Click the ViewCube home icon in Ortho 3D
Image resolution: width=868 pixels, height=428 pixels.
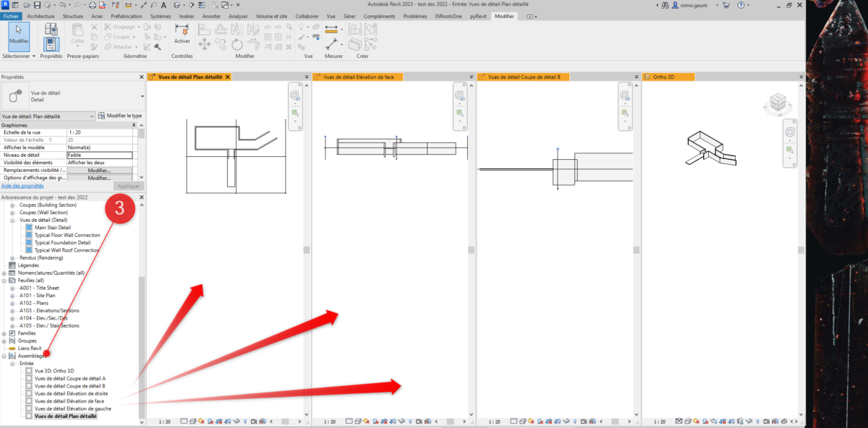pos(768,93)
